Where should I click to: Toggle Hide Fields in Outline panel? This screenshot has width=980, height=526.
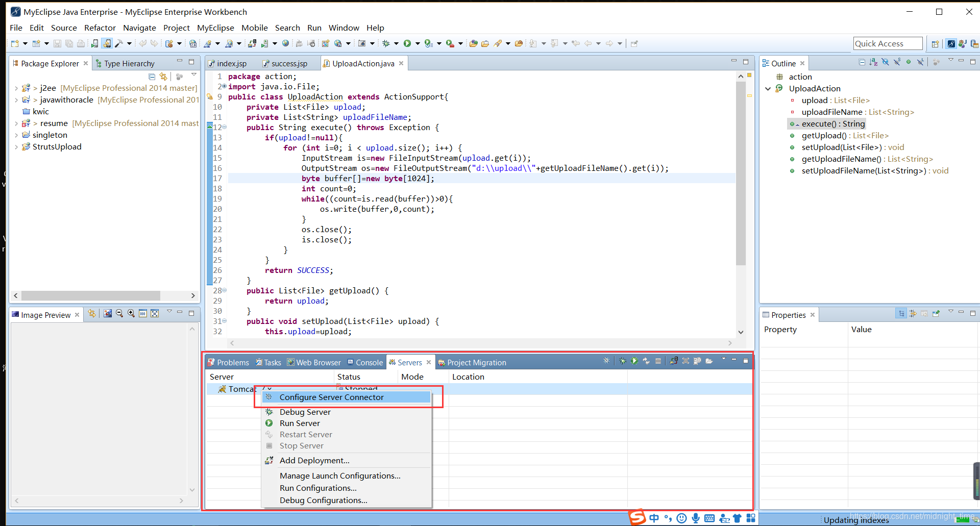point(885,62)
